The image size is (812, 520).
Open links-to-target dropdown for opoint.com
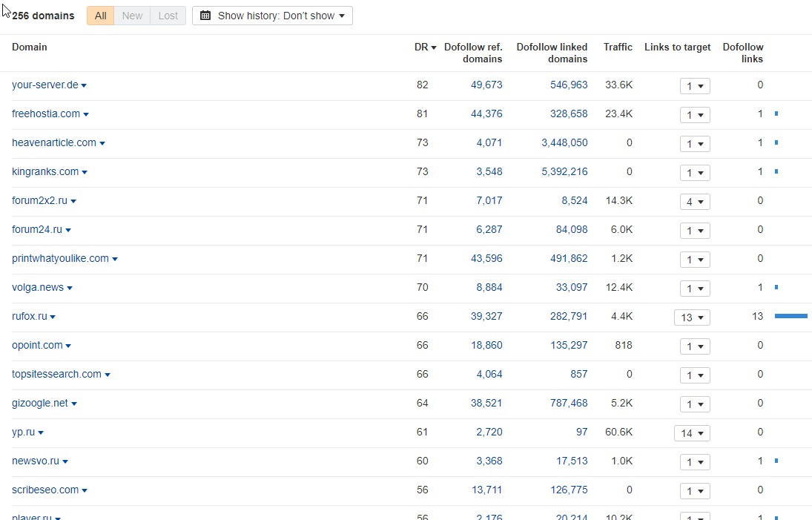[694, 346]
